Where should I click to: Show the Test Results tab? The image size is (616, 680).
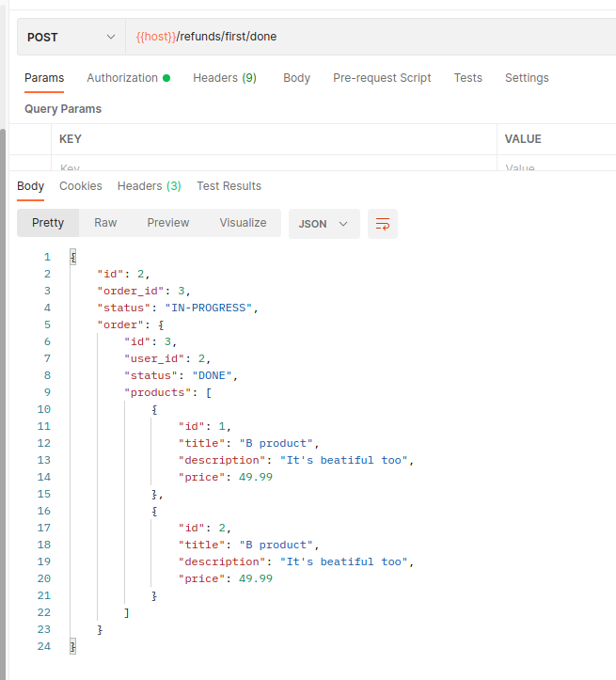pos(229,186)
